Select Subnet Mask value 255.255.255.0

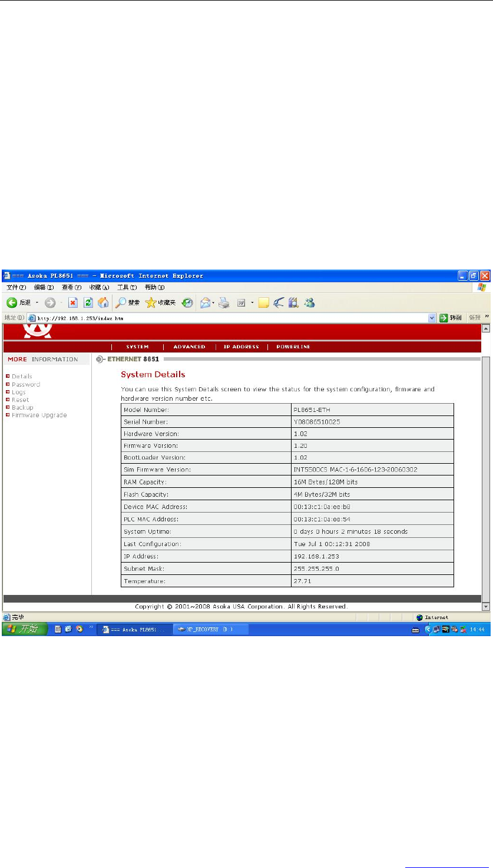[316, 568]
